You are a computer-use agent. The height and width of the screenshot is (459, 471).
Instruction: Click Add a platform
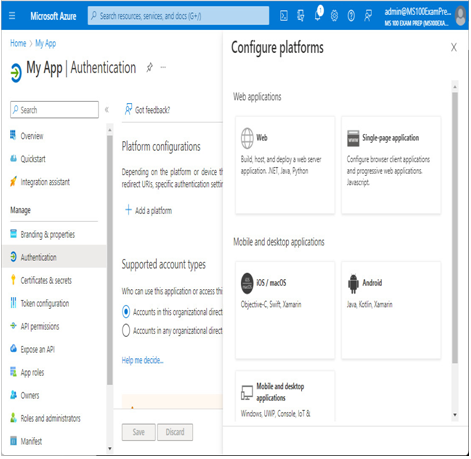[x=148, y=211]
